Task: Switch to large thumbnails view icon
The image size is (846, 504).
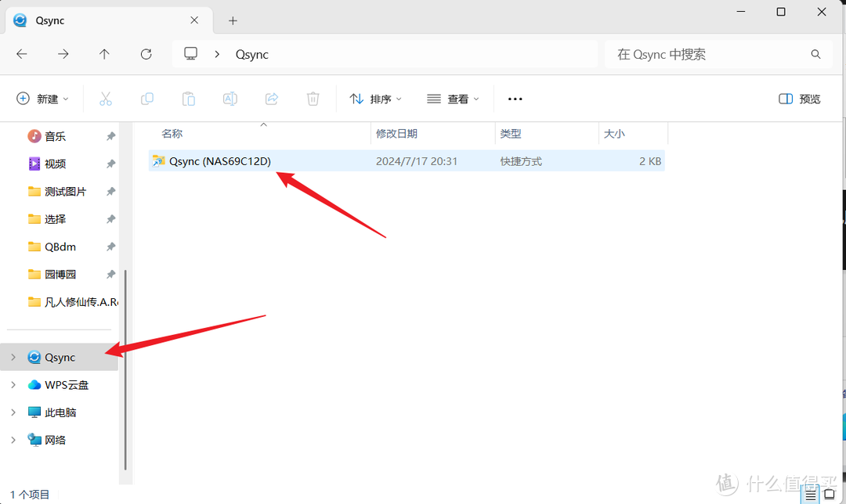Action: [830, 495]
